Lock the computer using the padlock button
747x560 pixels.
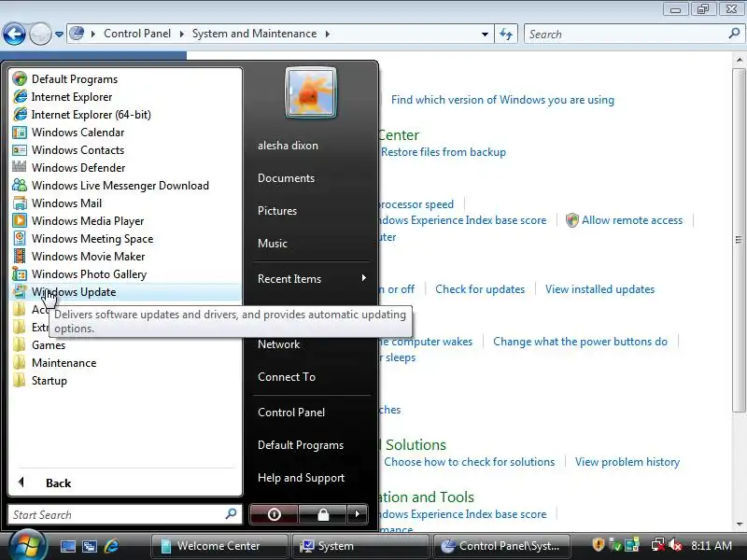pyautogui.click(x=323, y=514)
